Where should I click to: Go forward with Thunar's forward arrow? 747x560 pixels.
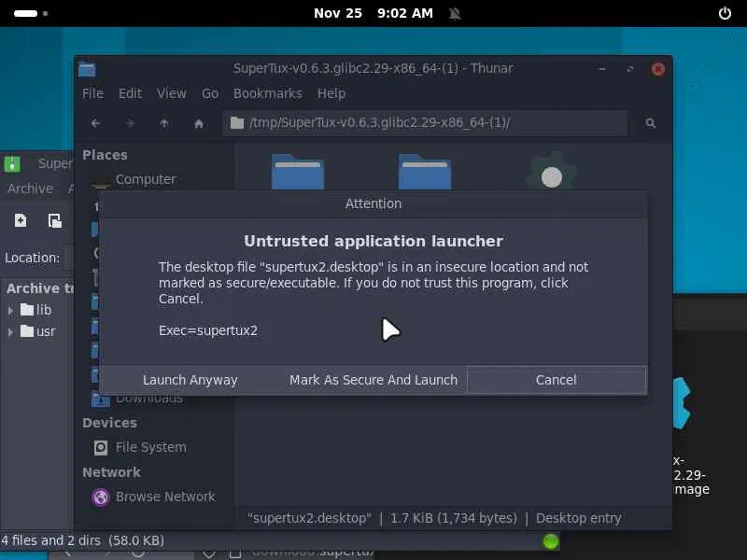(x=130, y=124)
